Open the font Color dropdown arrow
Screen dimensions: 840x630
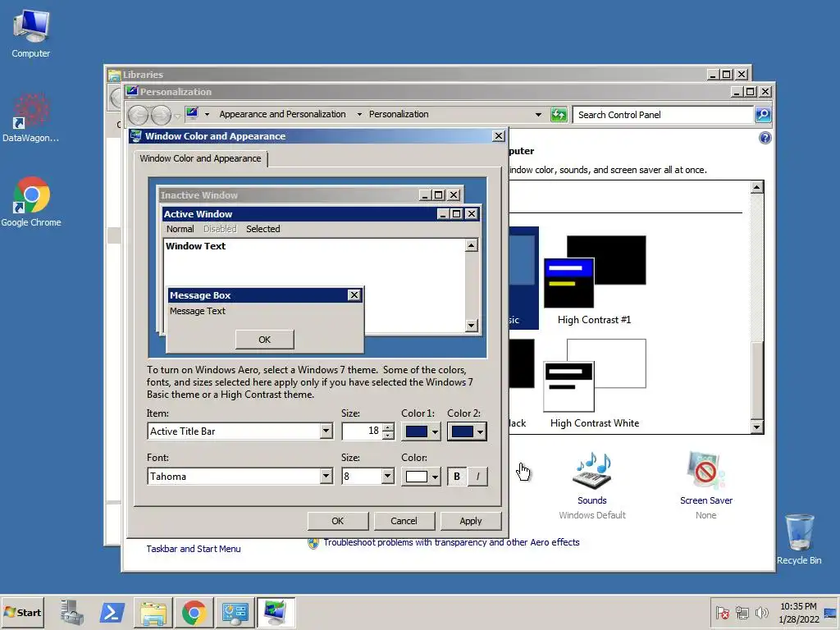pos(435,477)
